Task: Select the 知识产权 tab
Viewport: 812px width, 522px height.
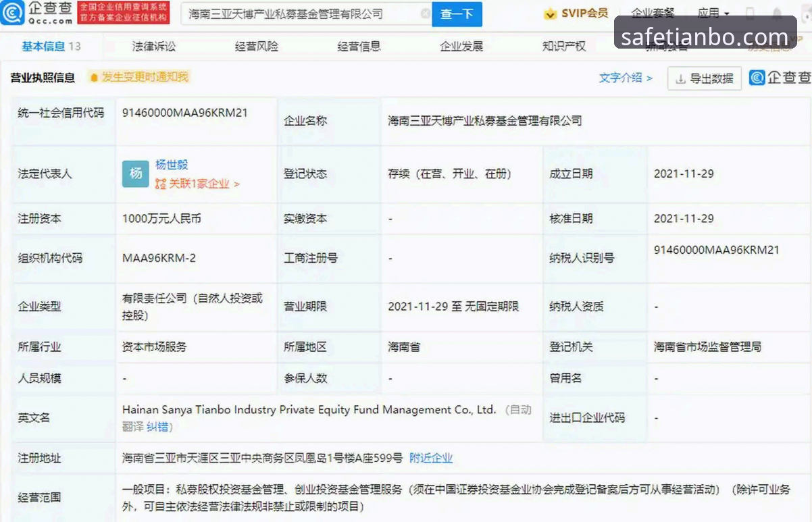Action: coord(564,46)
